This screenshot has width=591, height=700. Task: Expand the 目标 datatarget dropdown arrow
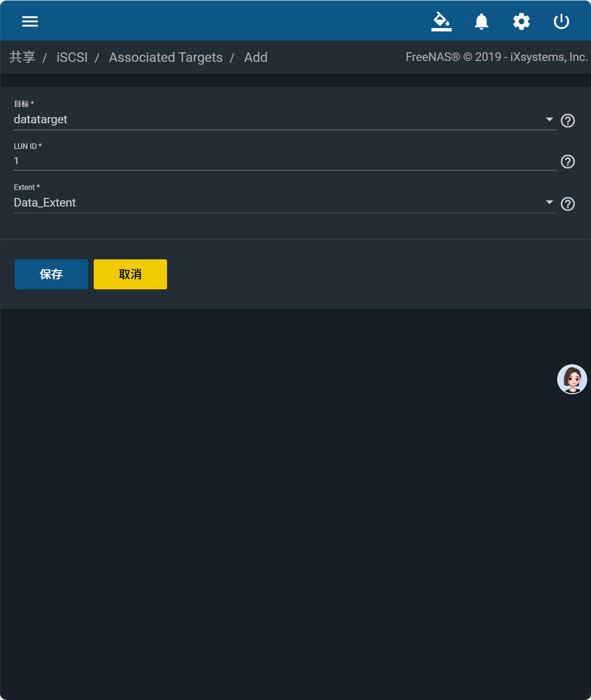[x=550, y=119]
